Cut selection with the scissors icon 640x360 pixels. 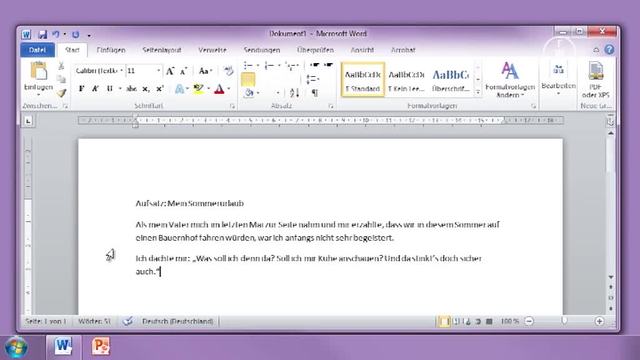61,66
